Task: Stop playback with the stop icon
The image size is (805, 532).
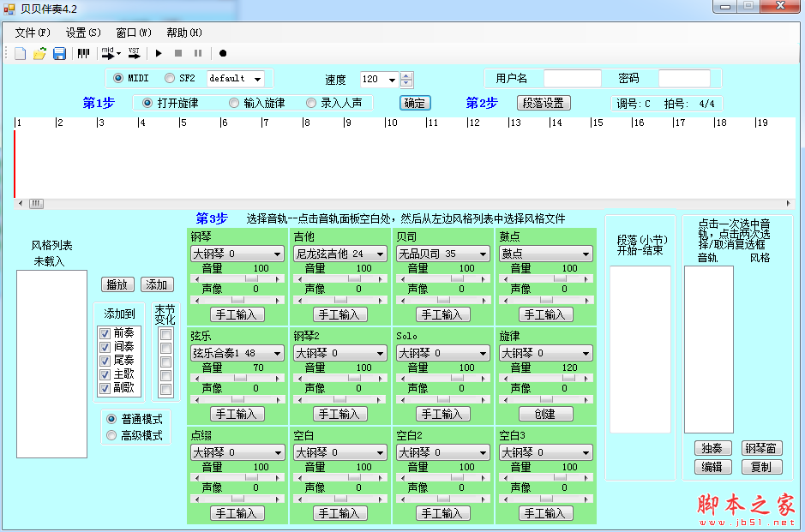Action: (x=178, y=53)
